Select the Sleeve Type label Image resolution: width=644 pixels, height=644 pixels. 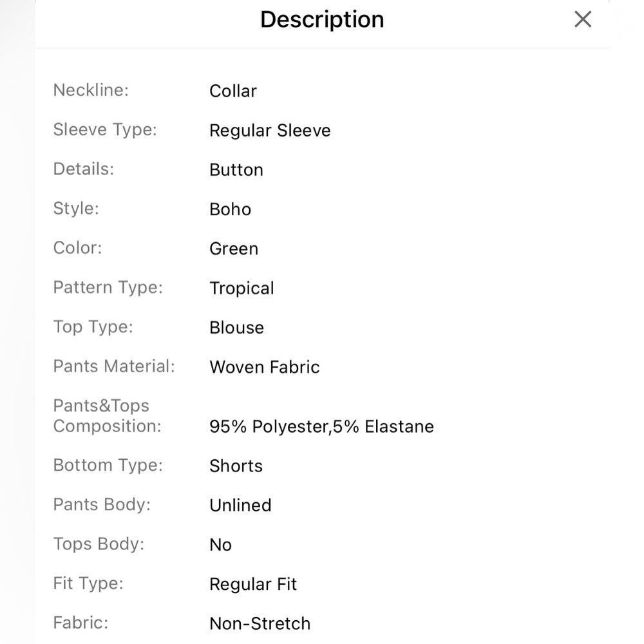click(105, 130)
